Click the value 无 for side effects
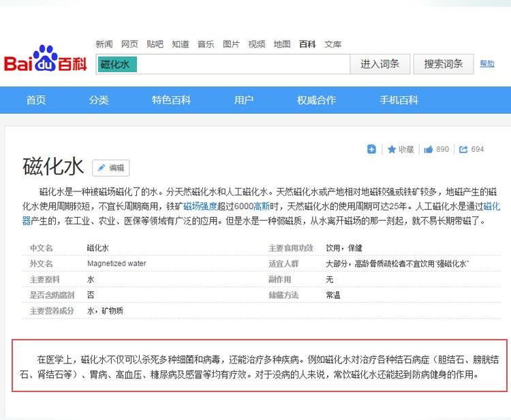This screenshot has height=420, width=511. click(330, 280)
